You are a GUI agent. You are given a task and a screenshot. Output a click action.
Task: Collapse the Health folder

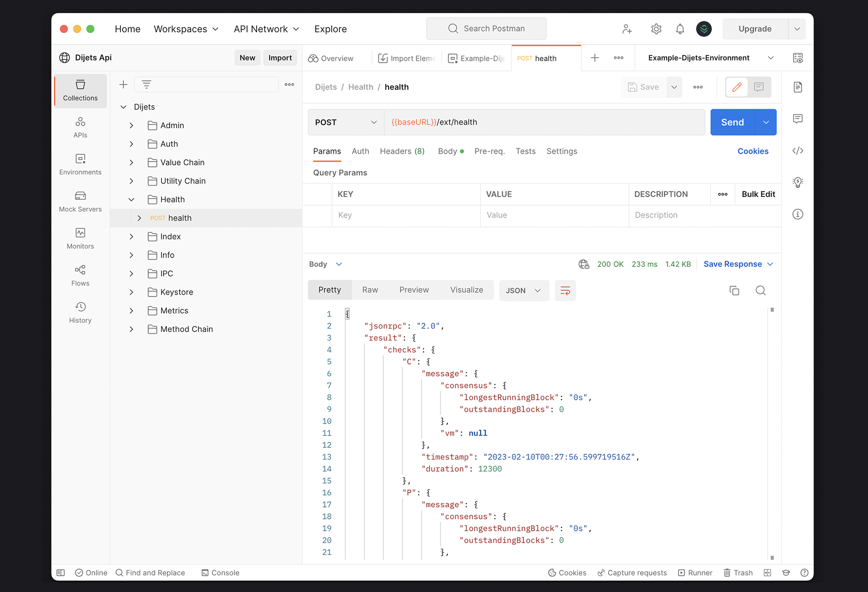(x=131, y=199)
